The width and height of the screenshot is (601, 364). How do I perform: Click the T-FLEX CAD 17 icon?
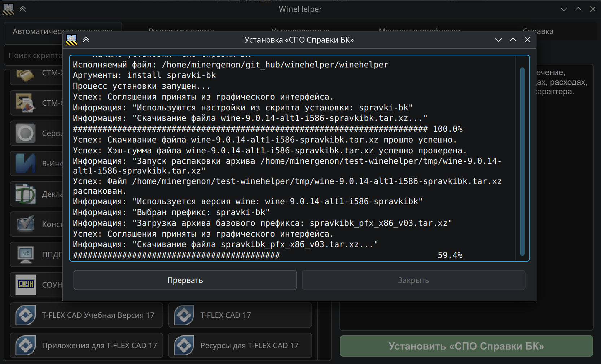[x=184, y=315]
